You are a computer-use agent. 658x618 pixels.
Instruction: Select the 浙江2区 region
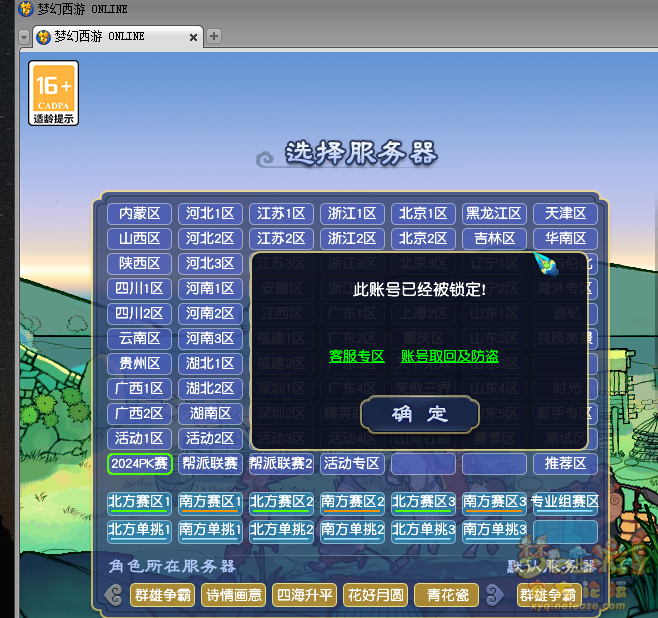pyautogui.click(x=352, y=239)
